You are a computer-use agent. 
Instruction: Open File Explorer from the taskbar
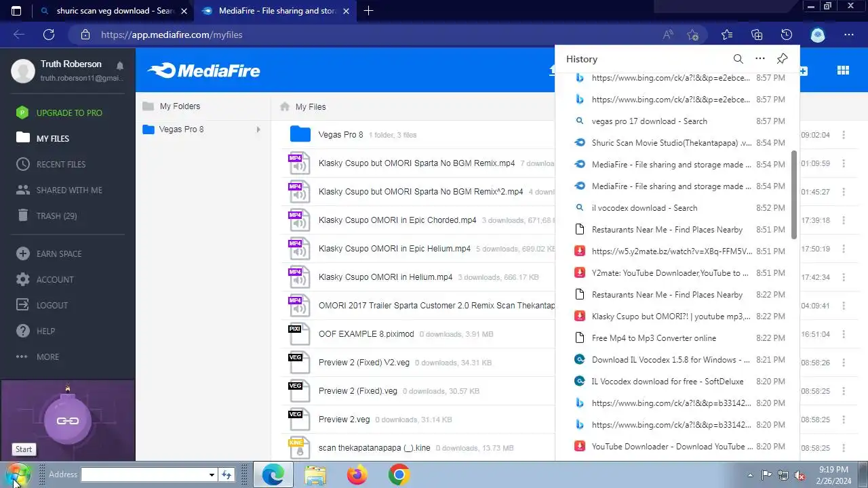pos(315,475)
